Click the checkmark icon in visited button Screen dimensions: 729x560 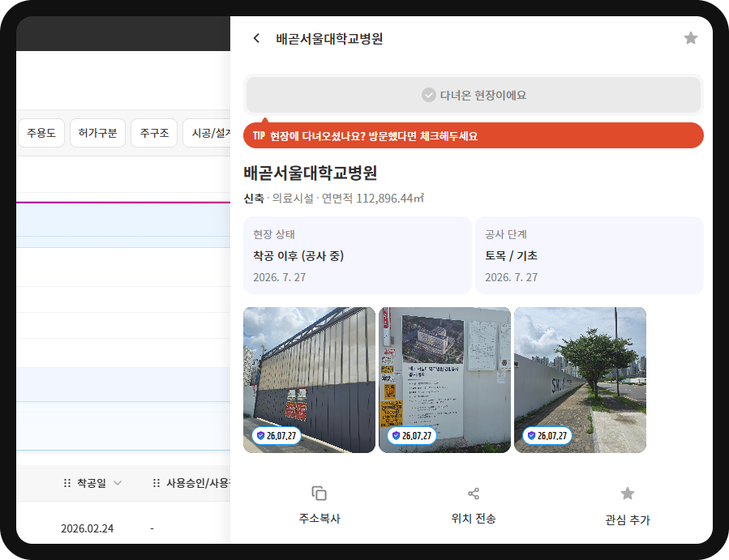click(428, 95)
